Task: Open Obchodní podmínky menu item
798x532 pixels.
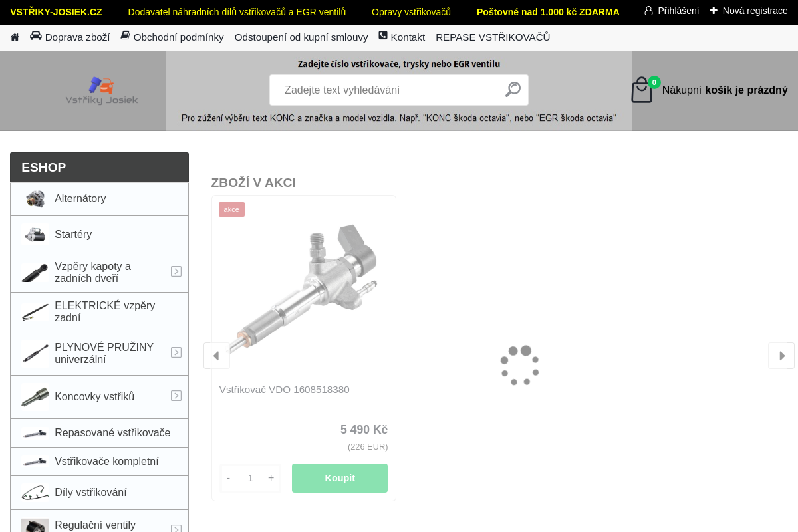Action: pyautogui.click(x=178, y=37)
